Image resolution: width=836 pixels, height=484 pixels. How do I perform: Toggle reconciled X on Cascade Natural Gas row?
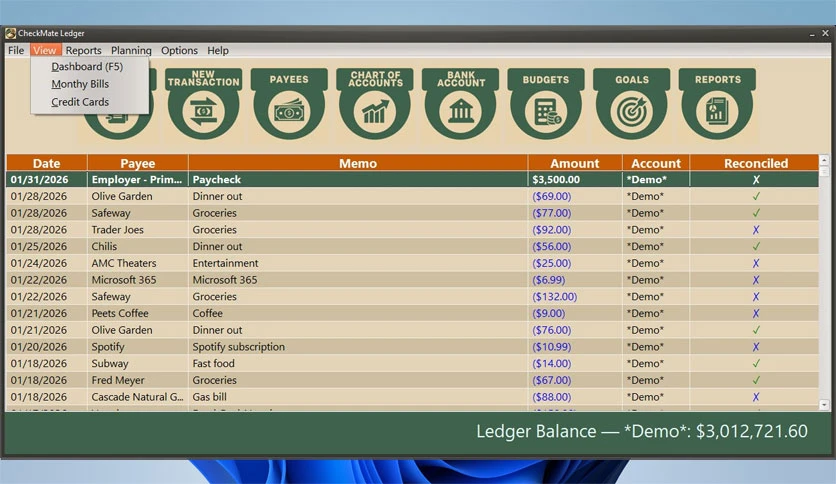tap(756, 397)
